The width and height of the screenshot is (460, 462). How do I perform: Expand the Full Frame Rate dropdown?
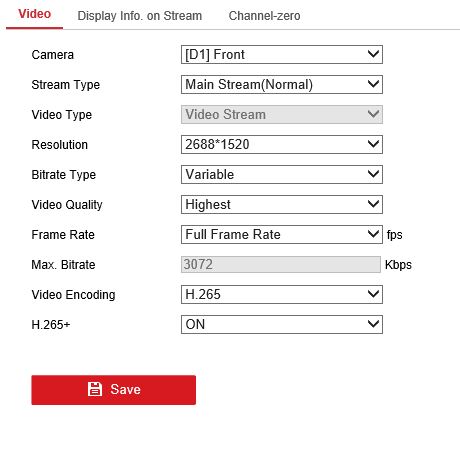282,234
